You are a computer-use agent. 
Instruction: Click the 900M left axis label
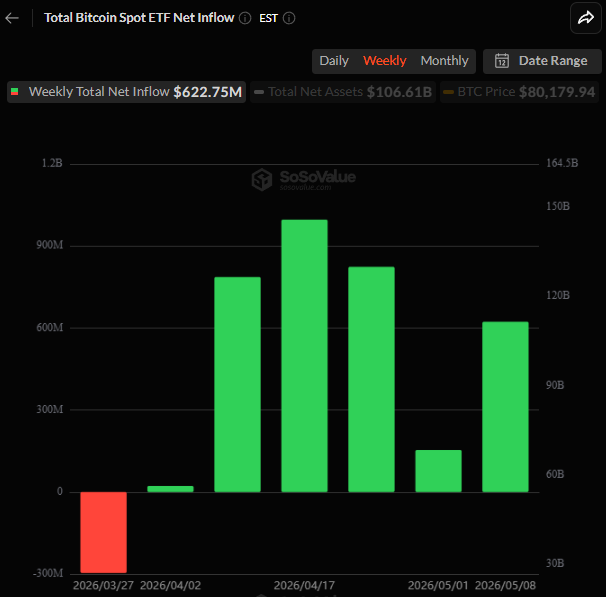coord(49,245)
